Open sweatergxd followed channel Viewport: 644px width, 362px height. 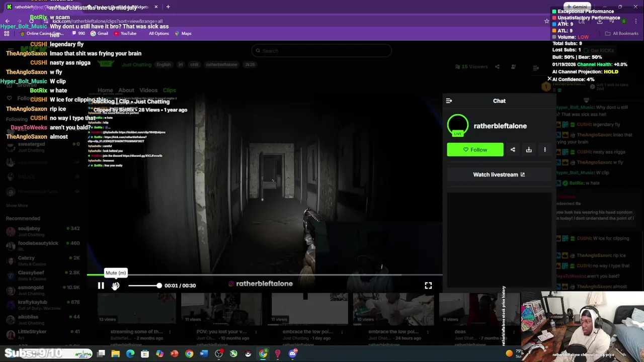(x=43, y=147)
